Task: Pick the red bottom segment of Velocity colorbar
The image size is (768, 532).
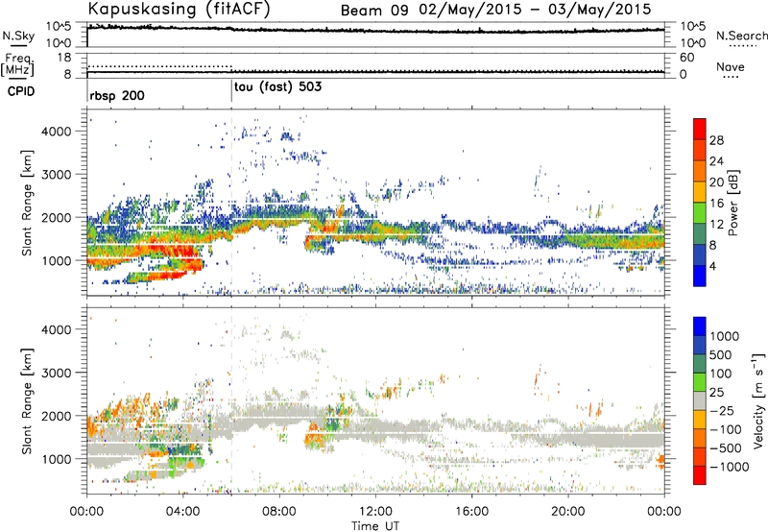Action: tap(700, 475)
